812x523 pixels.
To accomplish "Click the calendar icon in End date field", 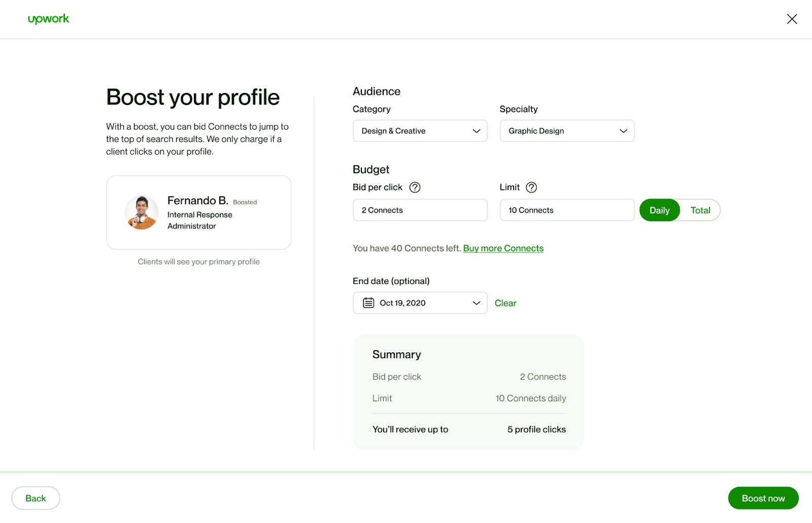I will (368, 303).
